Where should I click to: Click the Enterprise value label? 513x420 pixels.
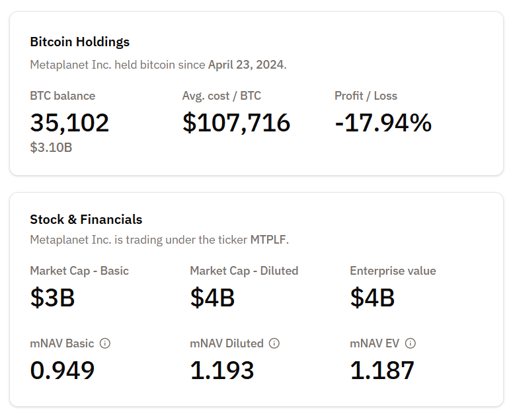pos(393,271)
